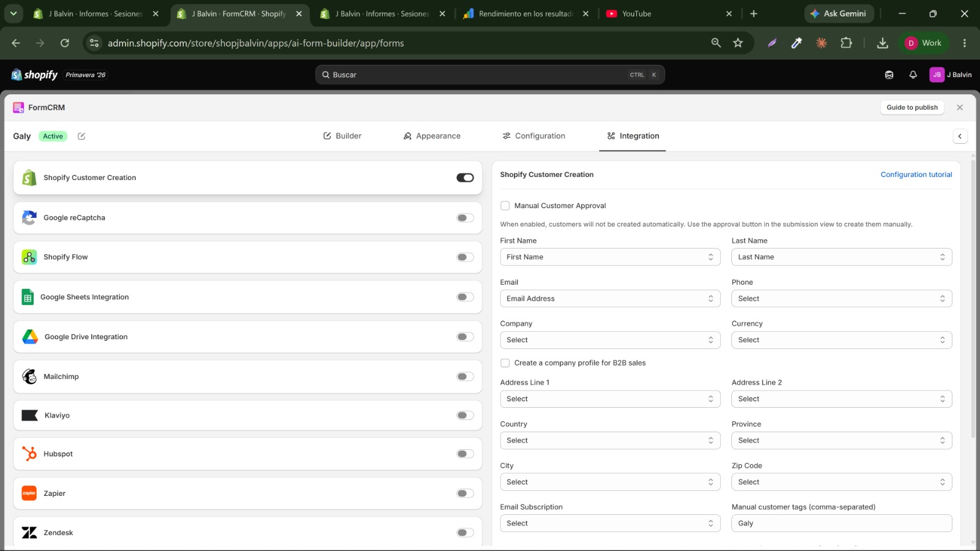Click the zoom magnifier icon in address bar
The height and width of the screenshot is (551, 980).
716,43
